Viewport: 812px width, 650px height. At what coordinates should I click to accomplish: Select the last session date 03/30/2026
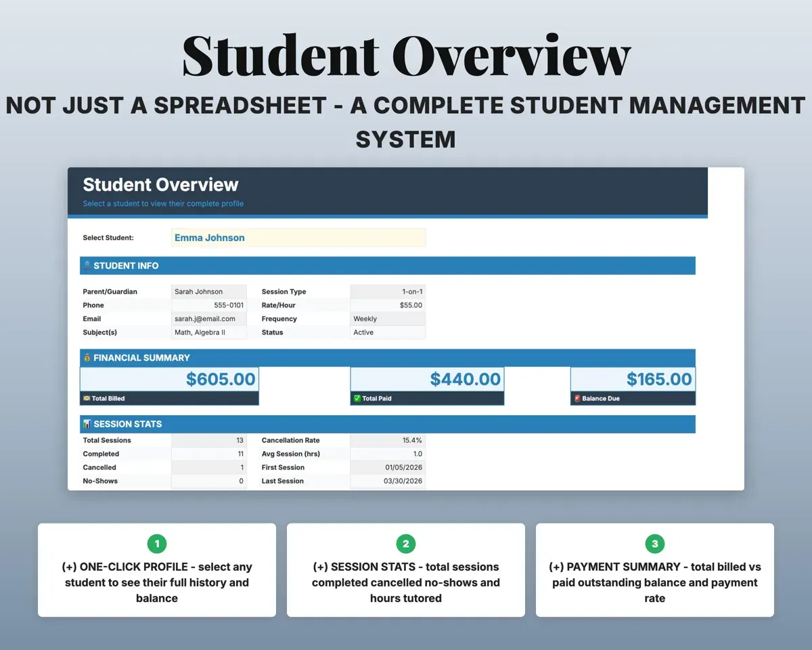click(388, 481)
